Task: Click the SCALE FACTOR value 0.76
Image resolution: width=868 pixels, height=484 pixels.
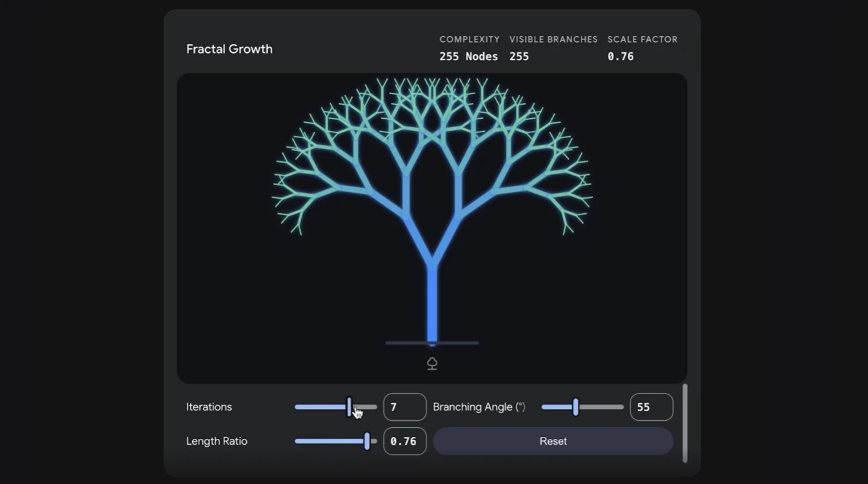Action: tap(620, 56)
